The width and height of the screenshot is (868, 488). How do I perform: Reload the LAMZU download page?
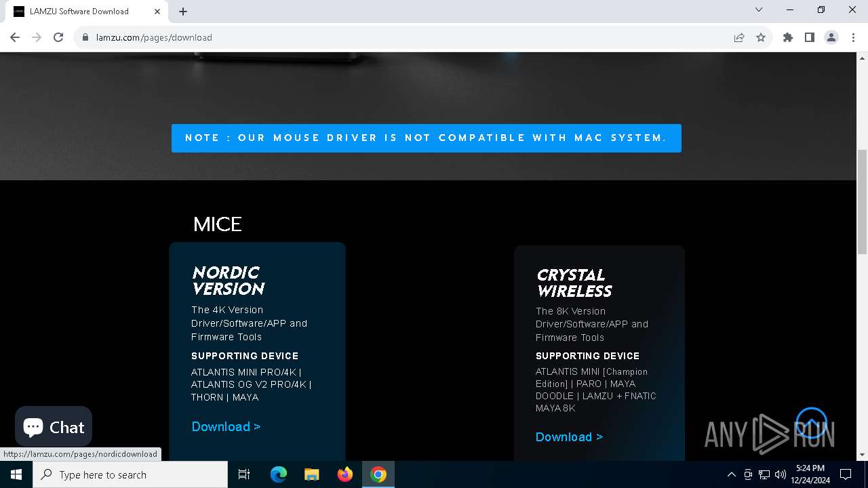pos(58,37)
